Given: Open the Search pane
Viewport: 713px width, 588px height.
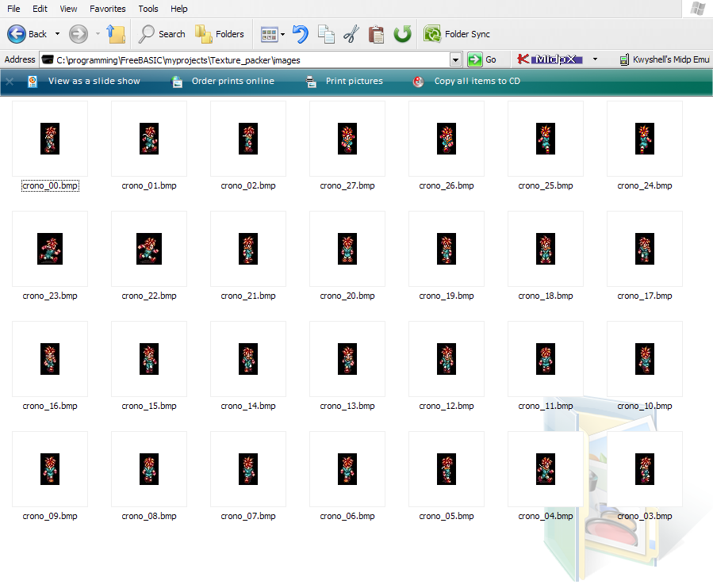Looking at the screenshot, I should [162, 34].
